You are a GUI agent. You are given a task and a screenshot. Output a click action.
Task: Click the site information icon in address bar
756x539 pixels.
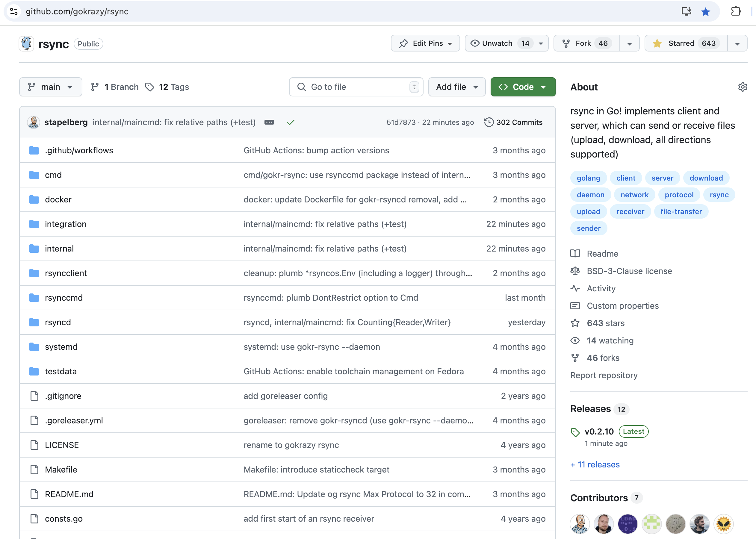(x=13, y=11)
